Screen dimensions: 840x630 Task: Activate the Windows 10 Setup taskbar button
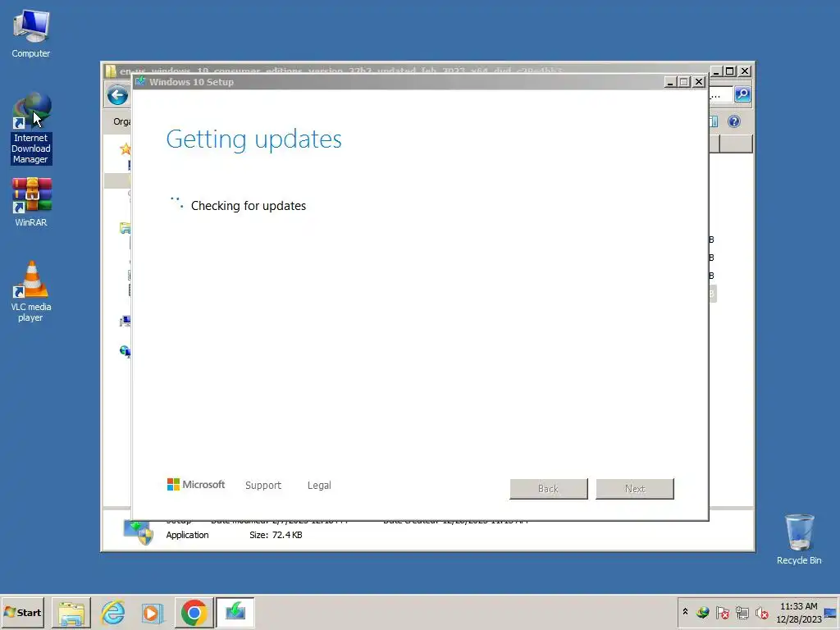235,612
